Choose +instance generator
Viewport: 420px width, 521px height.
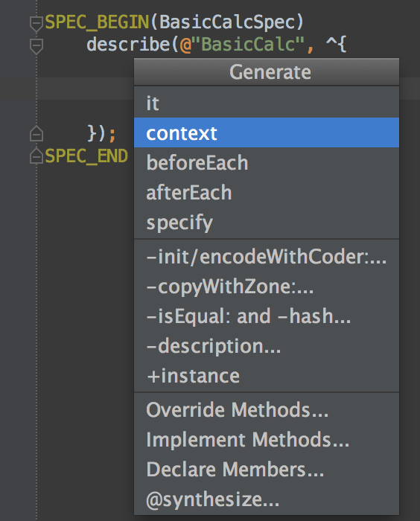coord(267,376)
